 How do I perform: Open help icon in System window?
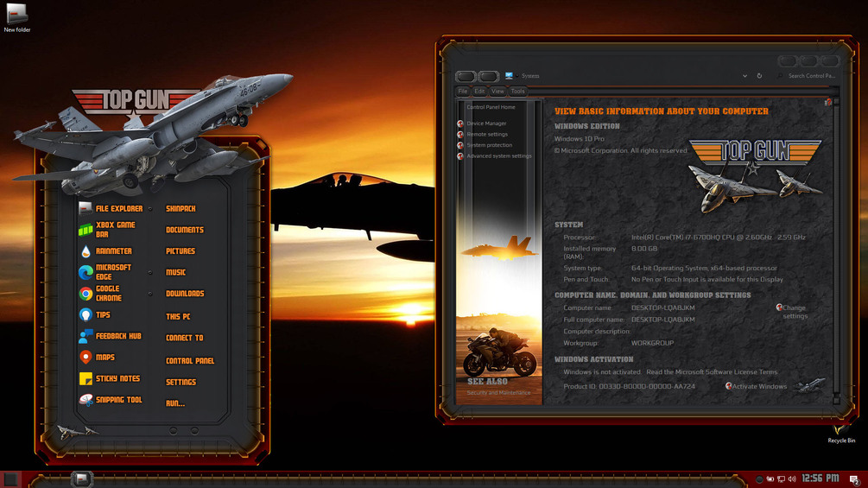828,102
